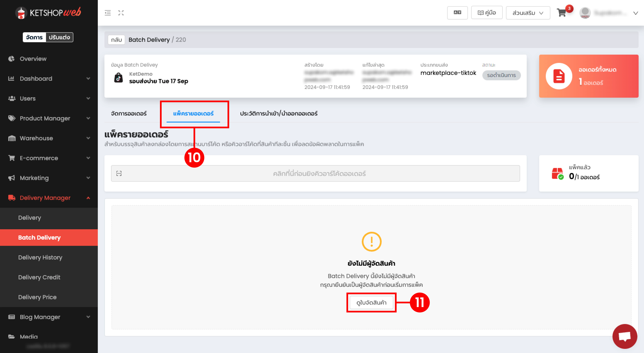Screen dimensions: 644x353
Task: Click the cart notification badge 3
Action: 569,8
